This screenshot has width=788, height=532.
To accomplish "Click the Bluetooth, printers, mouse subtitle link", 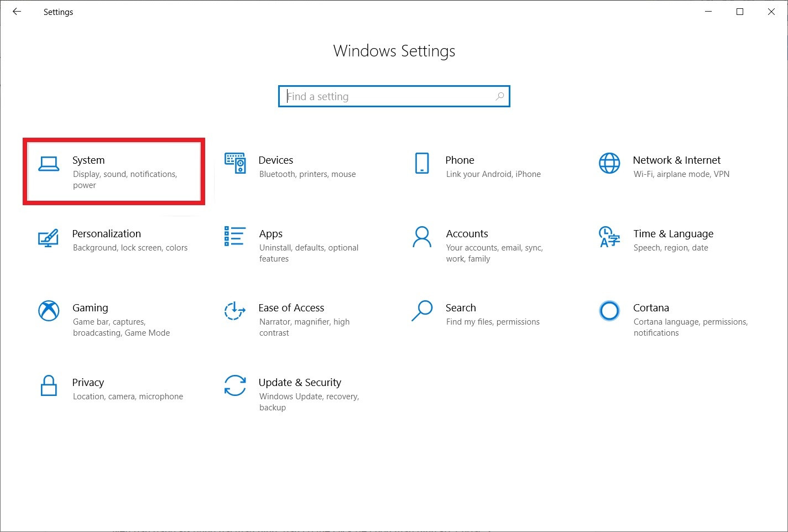I will pyautogui.click(x=307, y=174).
